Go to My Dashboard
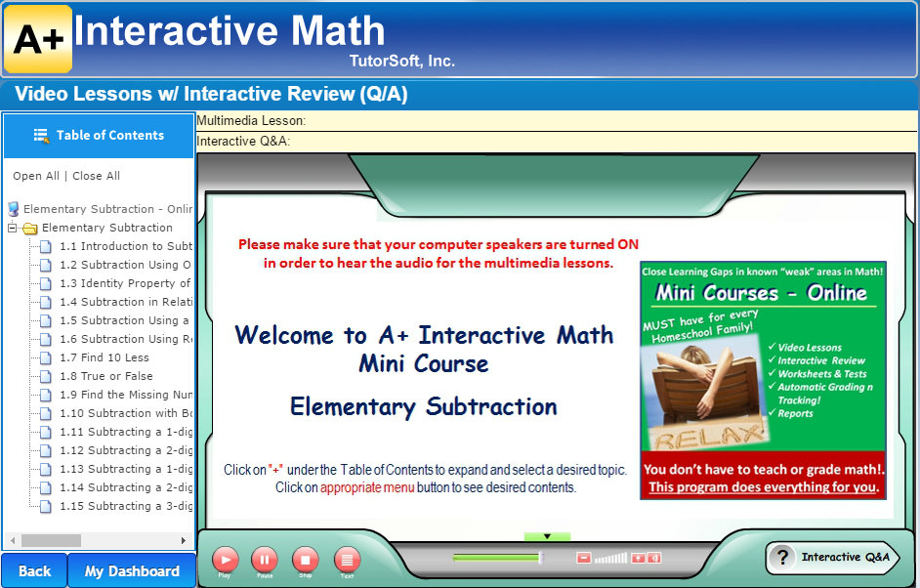920x588 pixels. pos(132,571)
